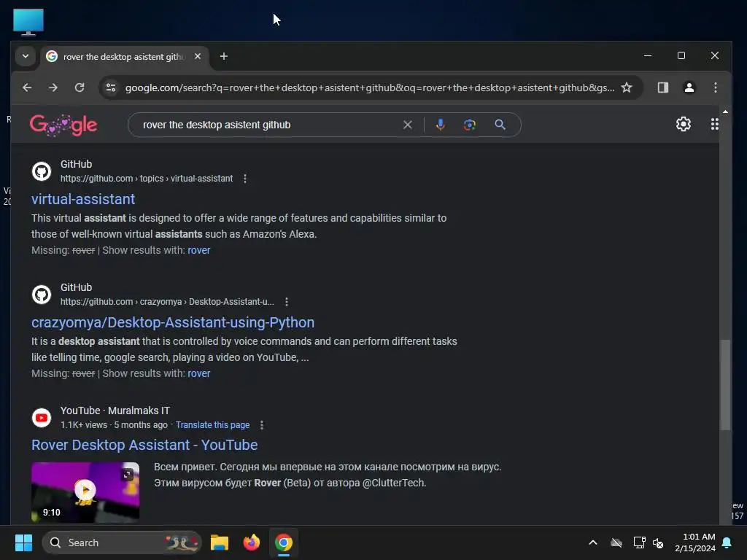This screenshot has width=747, height=560.
Task: Expand the video preview on the thumbnail
Action: pyautogui.click(x=127, y=474)
